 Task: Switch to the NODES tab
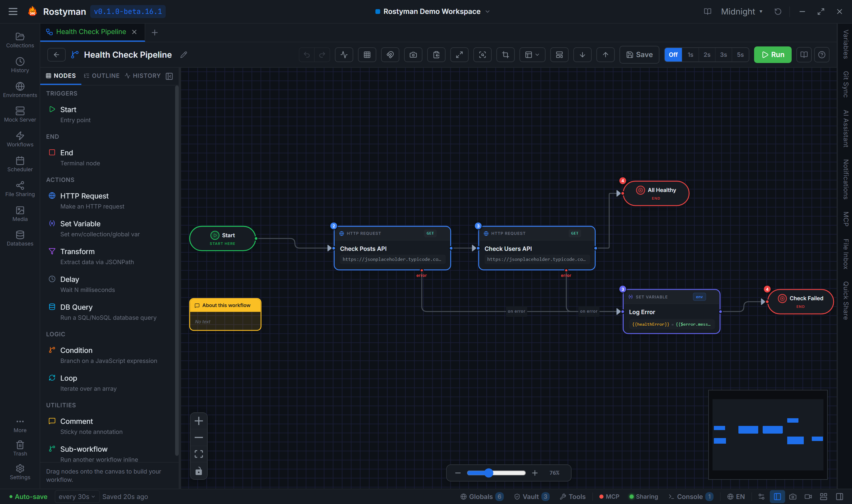click(x=61, y=76)
